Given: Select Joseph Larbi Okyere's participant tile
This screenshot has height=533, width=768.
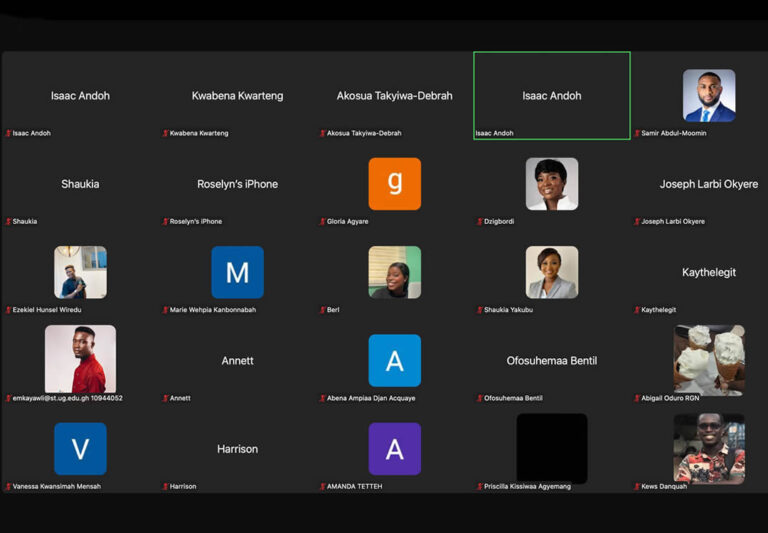Looking at the screenshot, I should [x=708, y=184].
